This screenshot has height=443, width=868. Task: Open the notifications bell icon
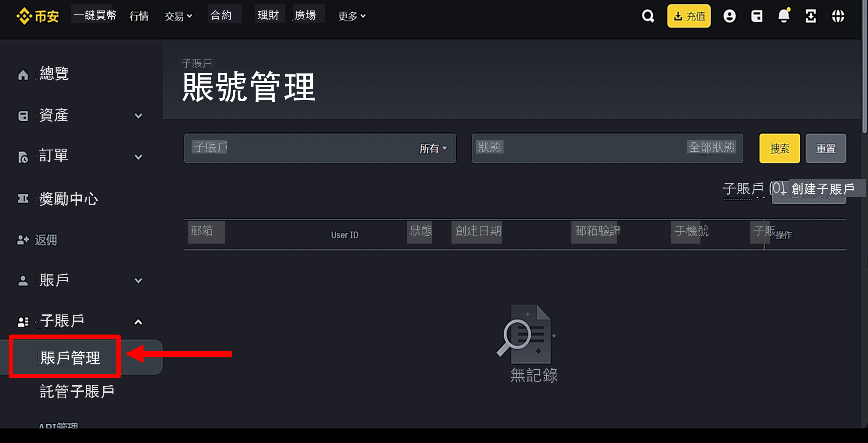click(784, 16)
